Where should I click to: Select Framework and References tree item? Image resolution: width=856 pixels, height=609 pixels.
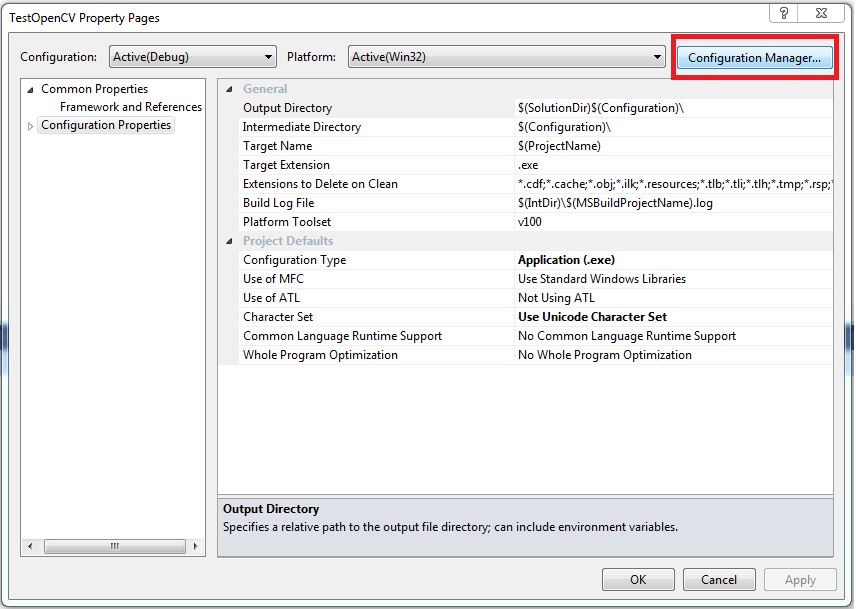click(x=131, y=107)
